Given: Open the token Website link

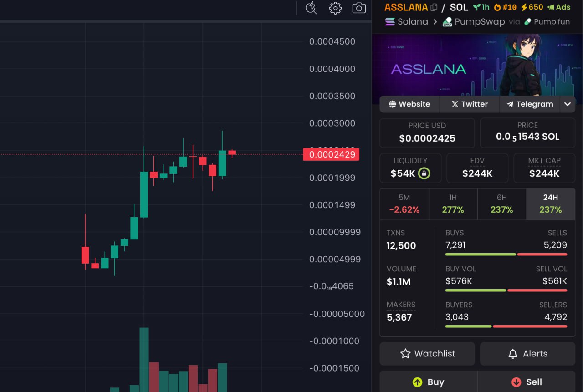Looking at the screenshot, I should tap(409, 104).
